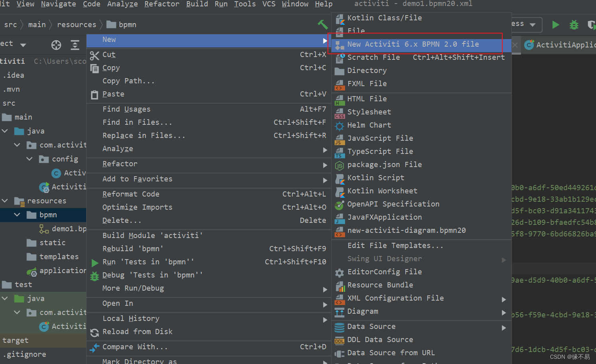This screenshot has height=364, width=596.
Task: Click Cut in the context menu
Action: 208,55
